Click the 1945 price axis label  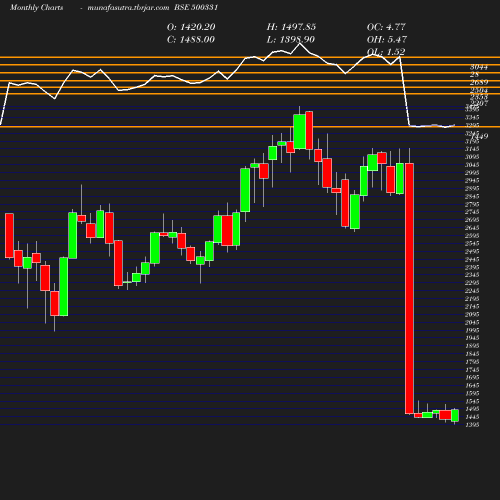pyautogui.click(x=472, y=338)
